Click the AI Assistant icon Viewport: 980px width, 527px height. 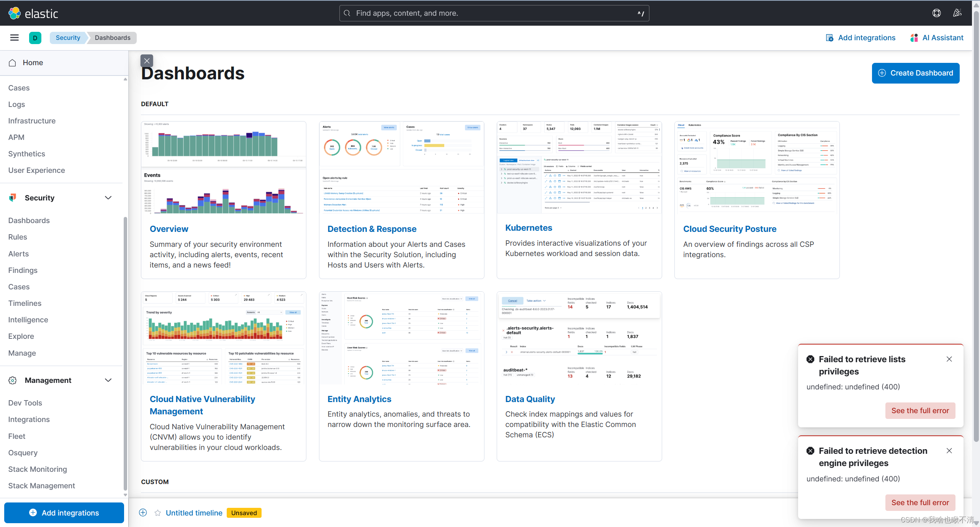914,38
